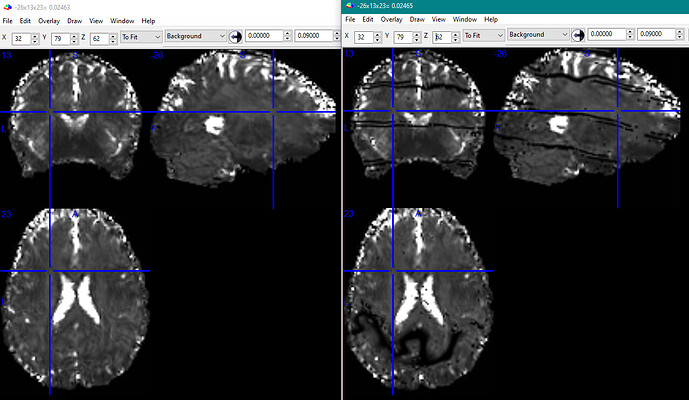Click the Z coordinate spinner in left window
This screenshot has width=689, height=400.
(x=113, y=39)
